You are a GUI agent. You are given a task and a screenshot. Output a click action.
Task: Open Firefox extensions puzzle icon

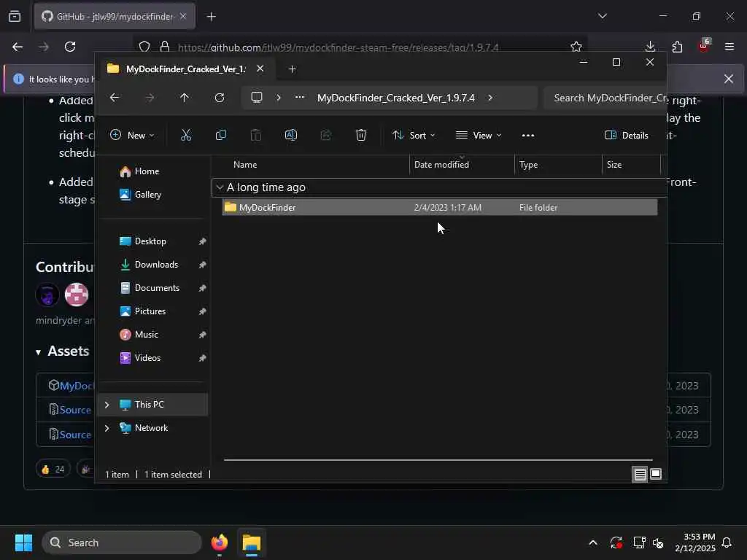pyautogui.click(x=677, y=47)
